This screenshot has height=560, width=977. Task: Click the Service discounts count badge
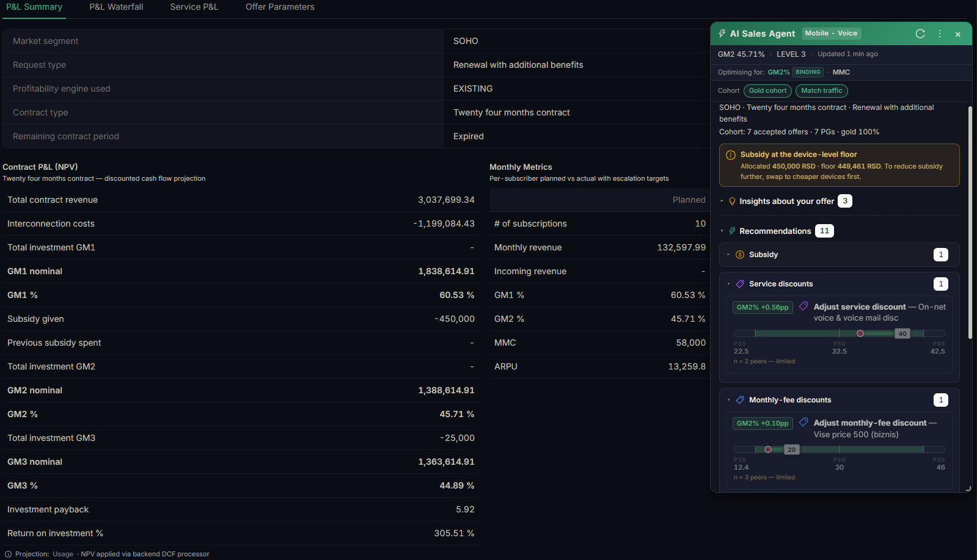[x=941, y=284]
